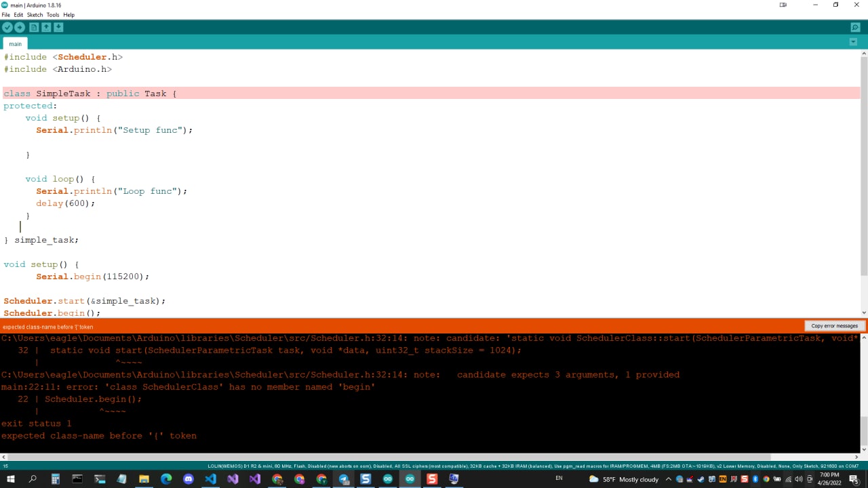Screen dimensions: 868x488
Task: Open Visual Studio Code from the taskbar
Action: tap(210, 479)
